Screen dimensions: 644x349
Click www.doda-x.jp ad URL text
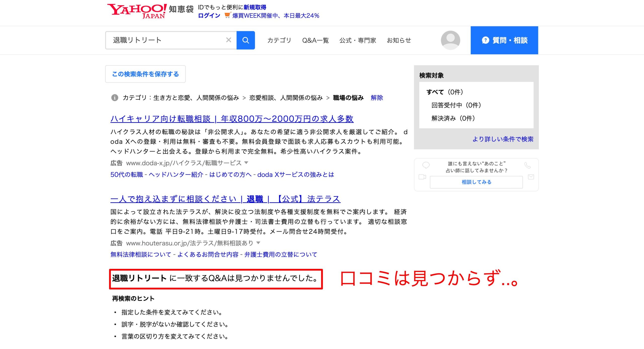click(x=184, y=163)
